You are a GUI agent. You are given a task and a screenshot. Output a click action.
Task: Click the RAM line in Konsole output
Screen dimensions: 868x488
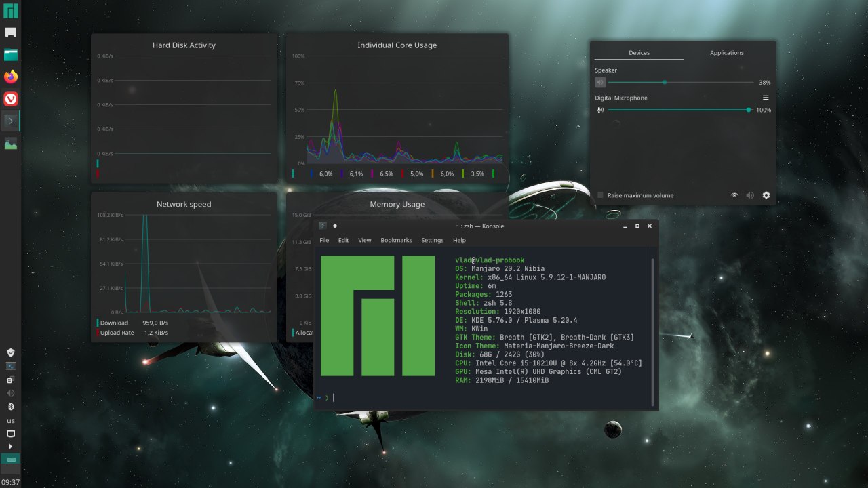502,380
